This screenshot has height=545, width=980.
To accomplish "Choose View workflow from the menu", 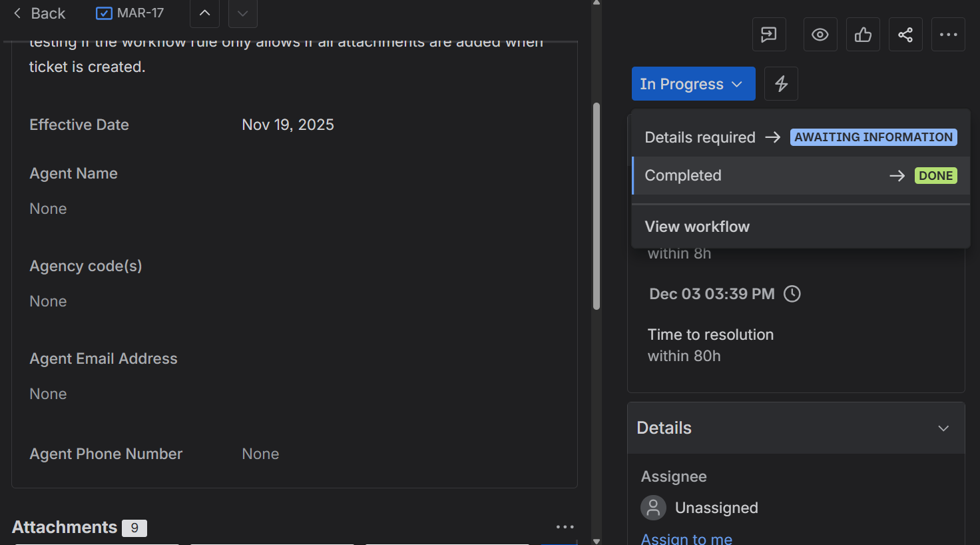I will 801,227.
